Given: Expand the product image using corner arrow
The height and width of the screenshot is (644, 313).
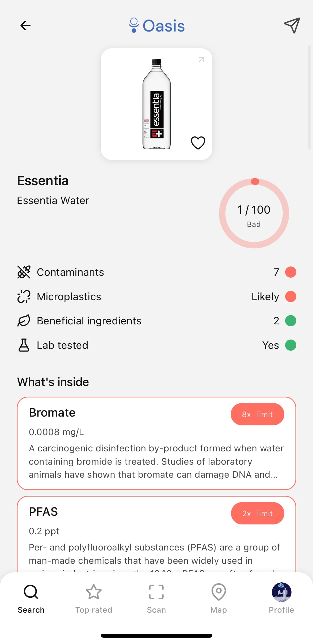Looking at the screenshot, I should tap(201, 60).
